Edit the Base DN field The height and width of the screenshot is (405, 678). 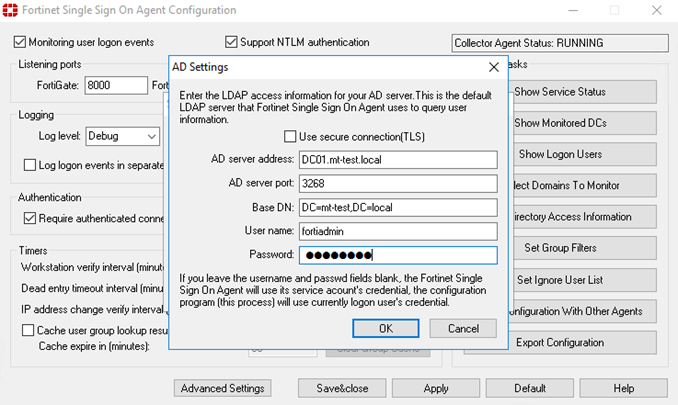click(x=397, y=207)
